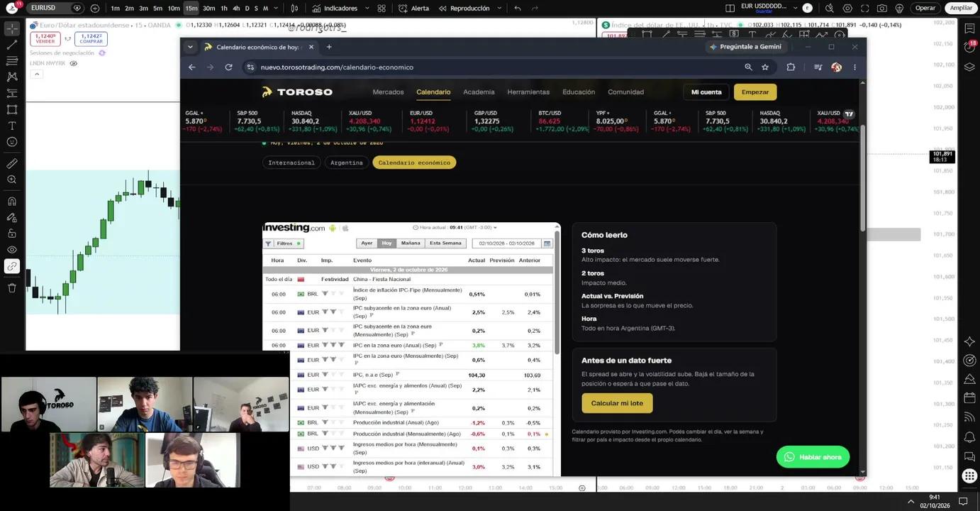Open the layout split-panel icon
The width and height of the screenshot is (980, 511).
[x=730, y=8]
